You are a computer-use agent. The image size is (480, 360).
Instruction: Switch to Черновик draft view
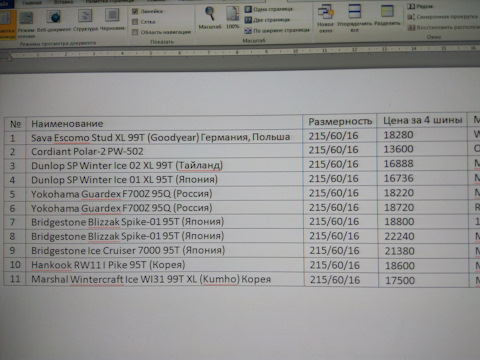click(112, 20)
